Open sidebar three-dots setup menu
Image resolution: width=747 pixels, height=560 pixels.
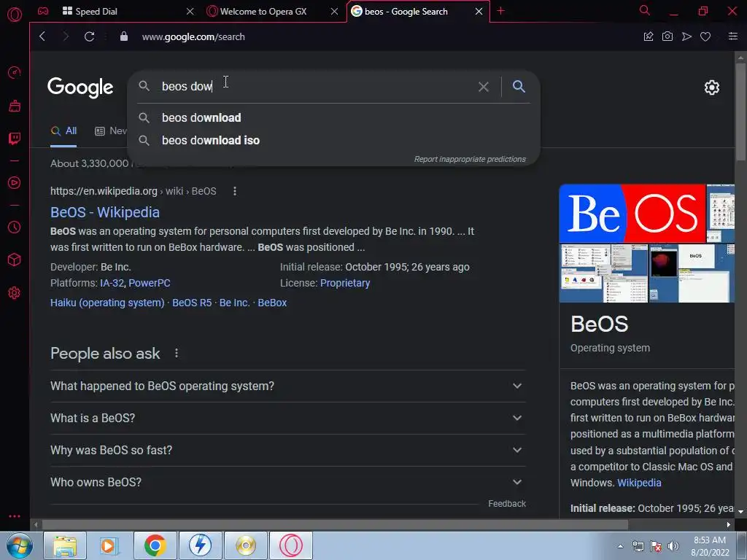(15, 516)
